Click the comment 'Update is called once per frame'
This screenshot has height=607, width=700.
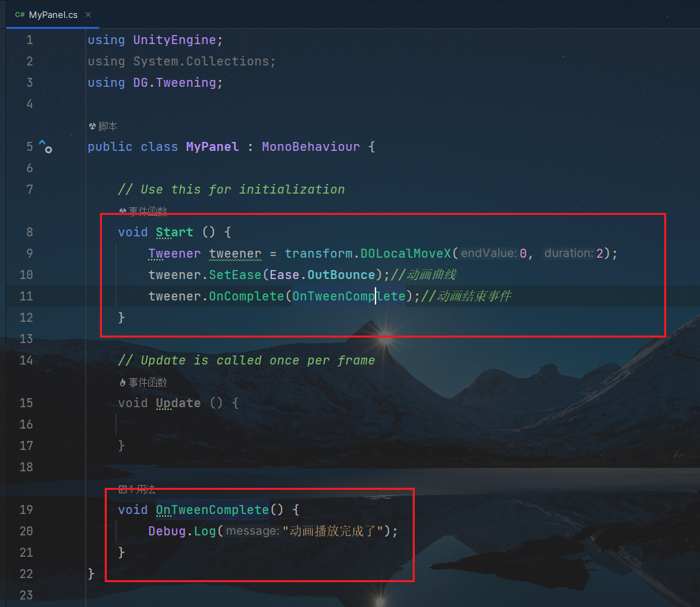[x=247, y=360]
